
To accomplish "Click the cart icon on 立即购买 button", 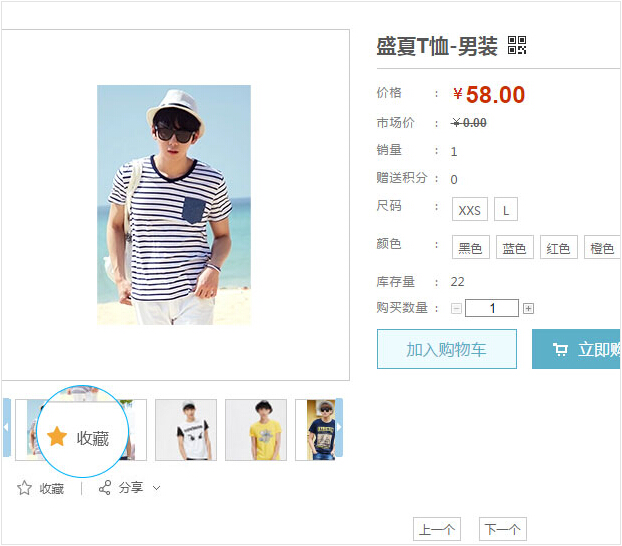I will click(x=560, y=350).
